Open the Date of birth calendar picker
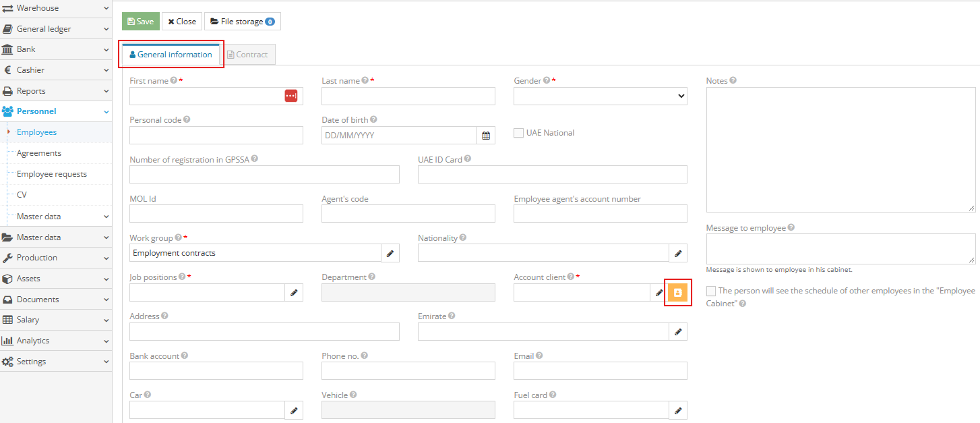This screenshot has width=980, height=423. click(486, 135)
